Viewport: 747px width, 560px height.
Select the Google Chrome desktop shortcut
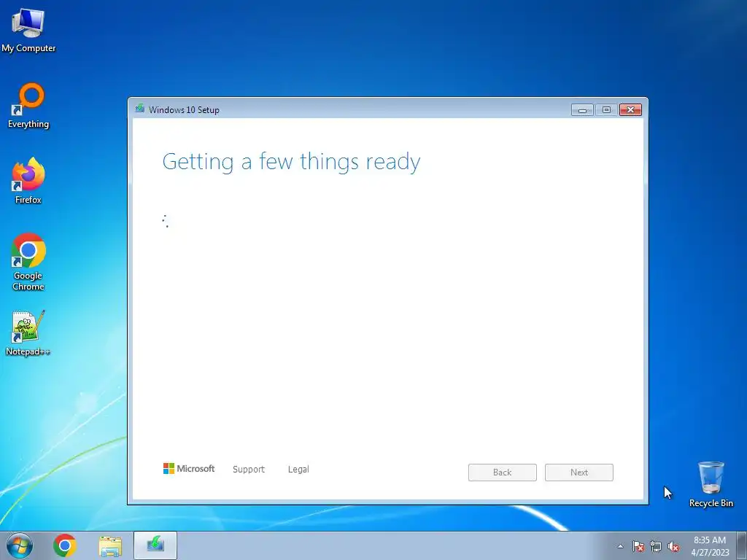pyautogui.click(x=28, y=262)
